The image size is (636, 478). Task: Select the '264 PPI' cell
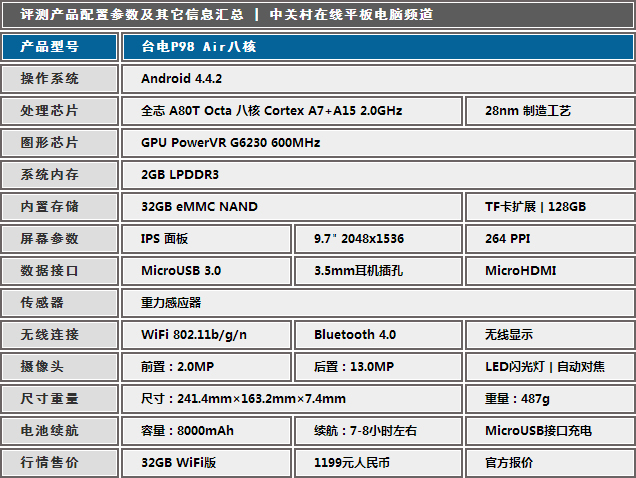coord(550,239)
